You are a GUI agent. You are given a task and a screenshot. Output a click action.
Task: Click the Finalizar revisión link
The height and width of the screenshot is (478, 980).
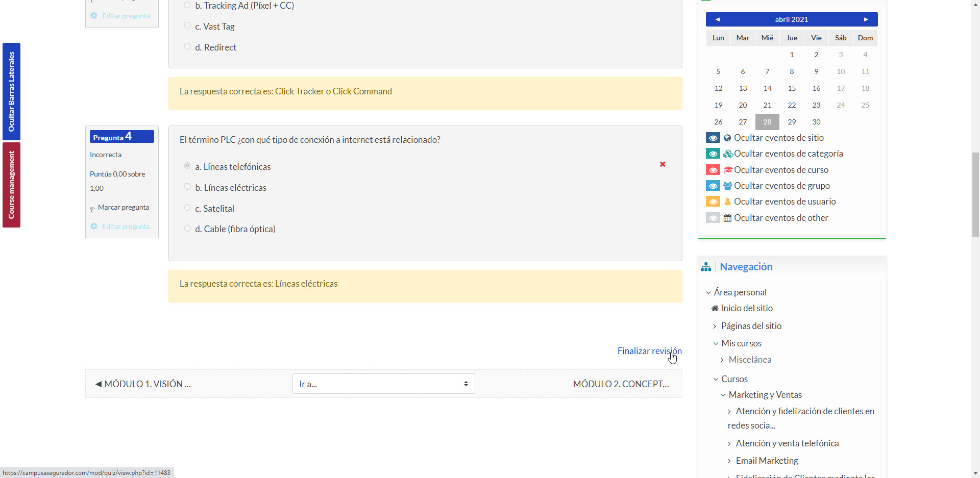[x=649, y=351]
